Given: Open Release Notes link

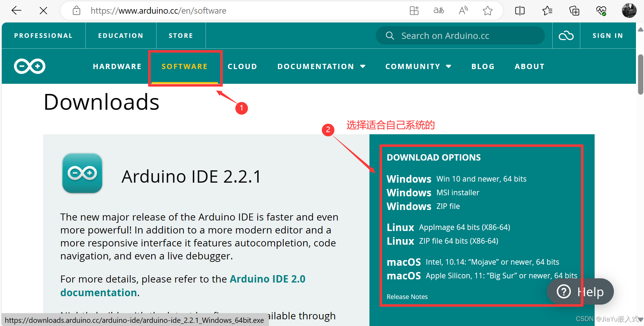Looking at the screenshot, I should (x=407, y=297).
